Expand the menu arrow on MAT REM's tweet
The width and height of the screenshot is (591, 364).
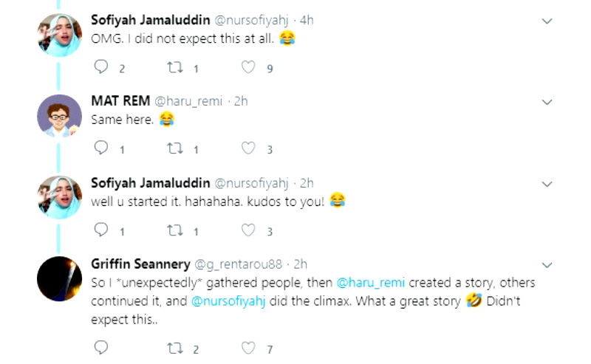coord(547,102)
